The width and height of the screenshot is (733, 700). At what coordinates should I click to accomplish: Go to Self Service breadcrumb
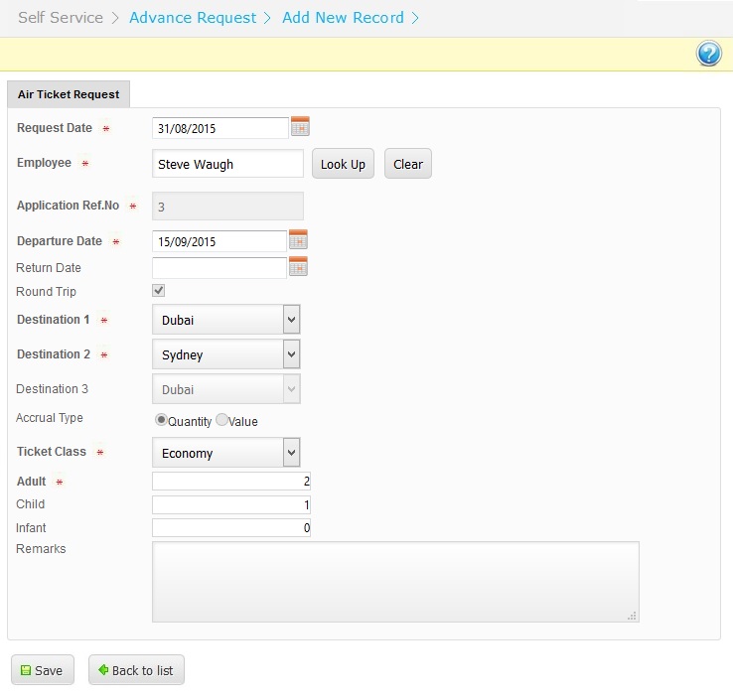pyautogui.click(x=61, y=17)
